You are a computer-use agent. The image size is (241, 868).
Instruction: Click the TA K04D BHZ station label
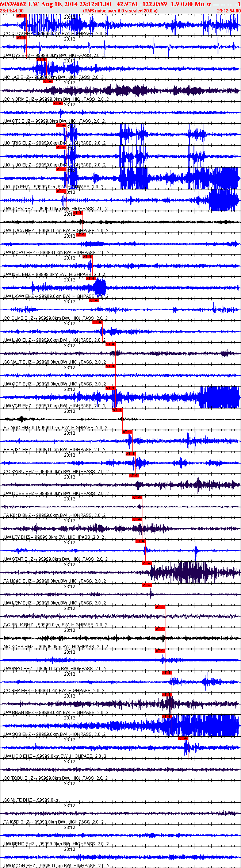(18, 515)
